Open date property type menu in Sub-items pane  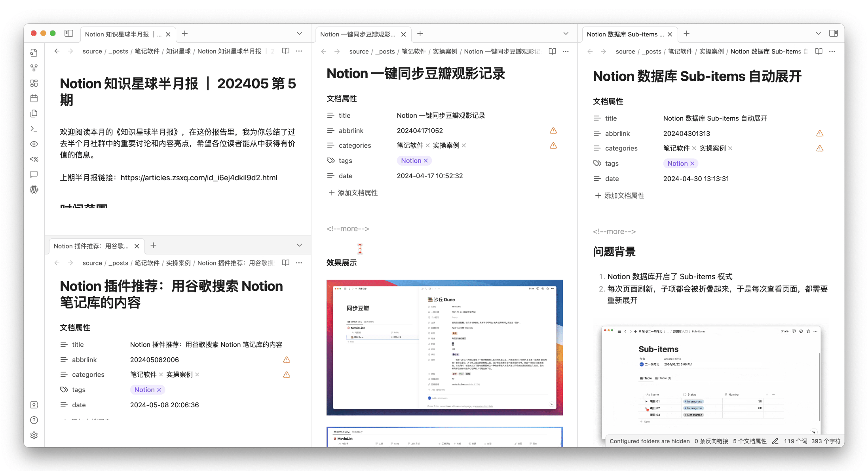tap(597, 179)
